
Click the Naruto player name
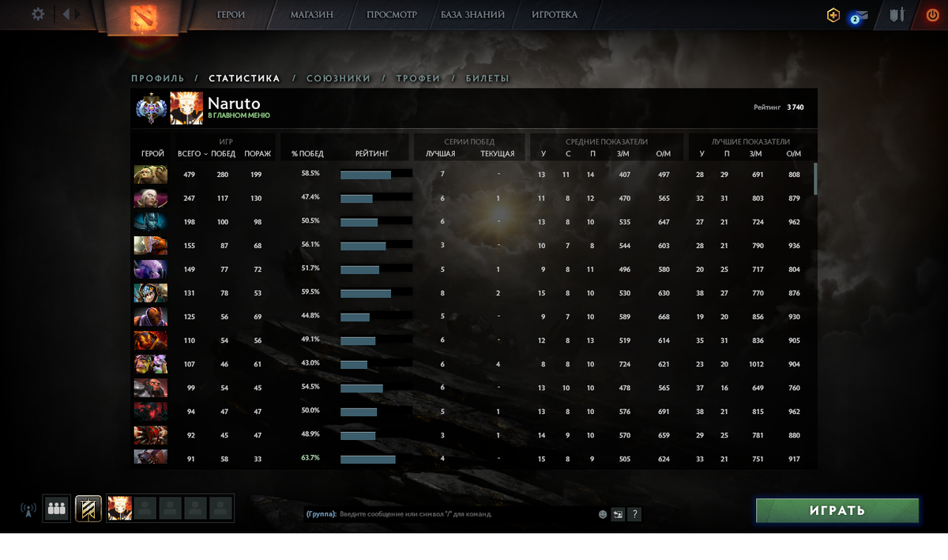coord(233,103)
